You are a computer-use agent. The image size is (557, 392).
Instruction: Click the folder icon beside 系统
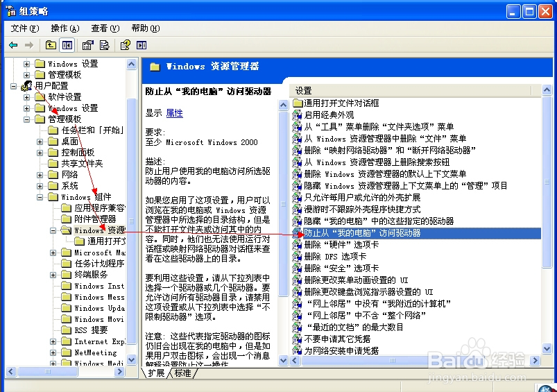[53, 186]
